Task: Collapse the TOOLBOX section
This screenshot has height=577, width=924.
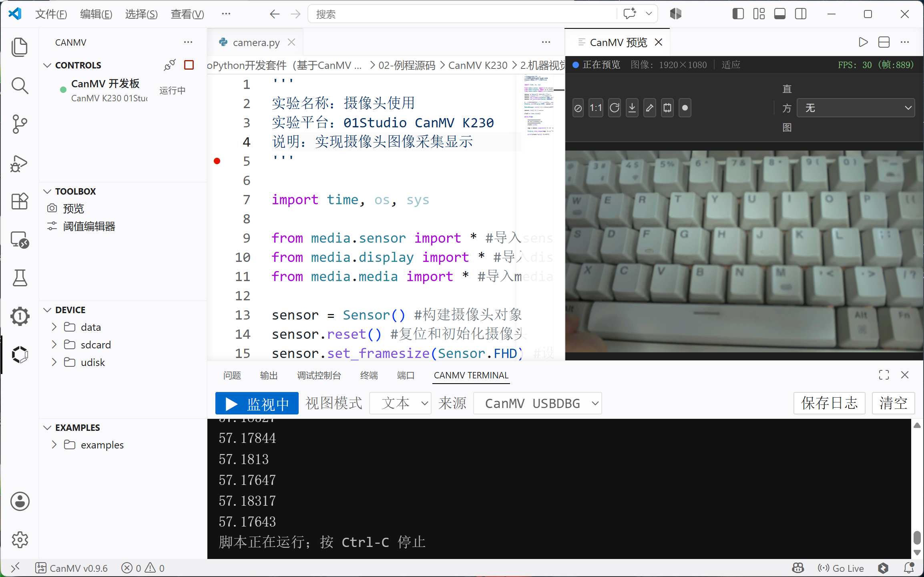Action: (x=47, y=191)
